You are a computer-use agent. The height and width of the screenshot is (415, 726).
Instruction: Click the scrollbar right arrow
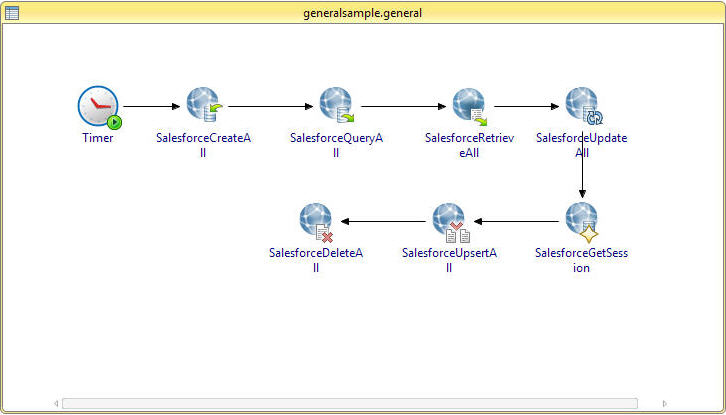pyautogui.click(x=664, y=403)
